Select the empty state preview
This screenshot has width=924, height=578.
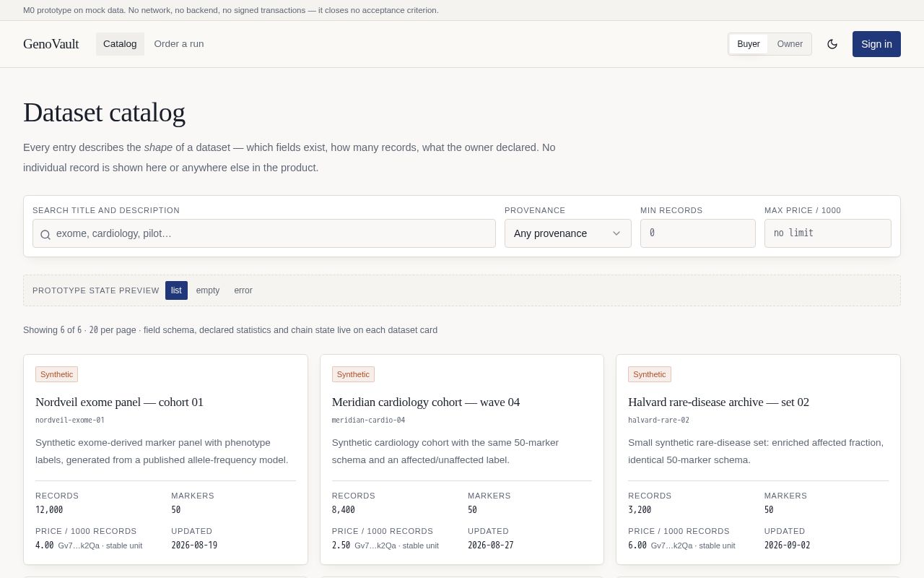coord(208,290)
